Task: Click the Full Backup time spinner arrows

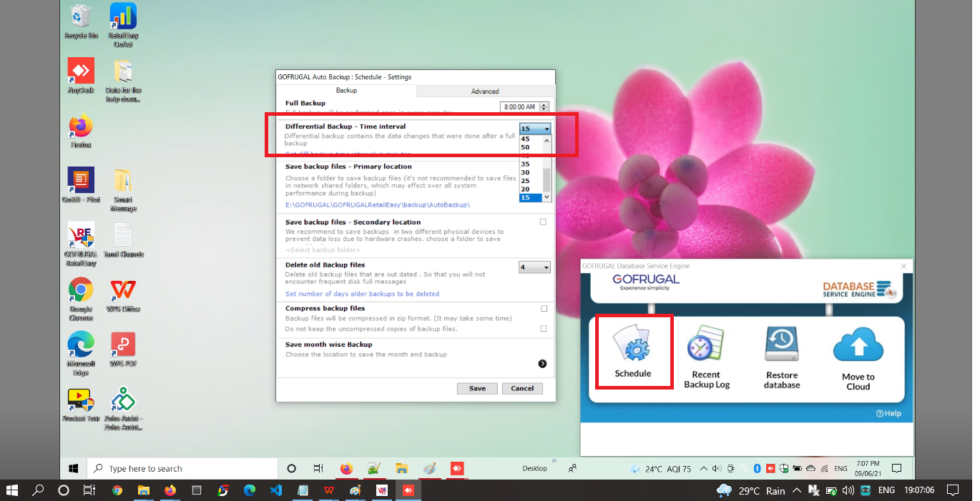Action: pos(544,106)
